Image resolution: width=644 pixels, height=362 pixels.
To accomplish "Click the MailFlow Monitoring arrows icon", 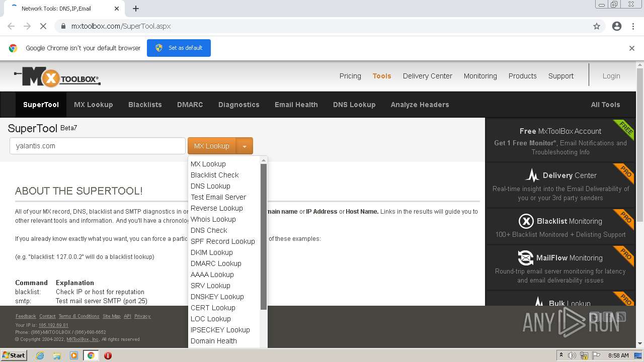I will (x=526, y=258).
